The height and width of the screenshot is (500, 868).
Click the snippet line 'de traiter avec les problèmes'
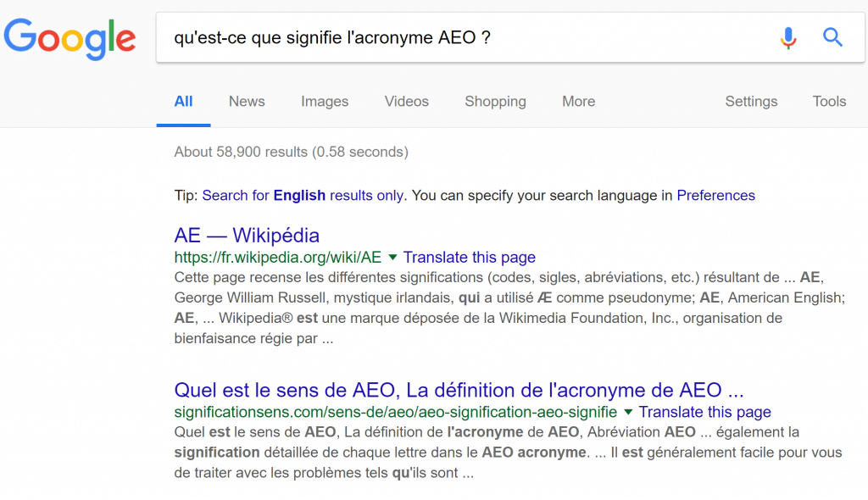pyautogui.click(x=324, y=473)
